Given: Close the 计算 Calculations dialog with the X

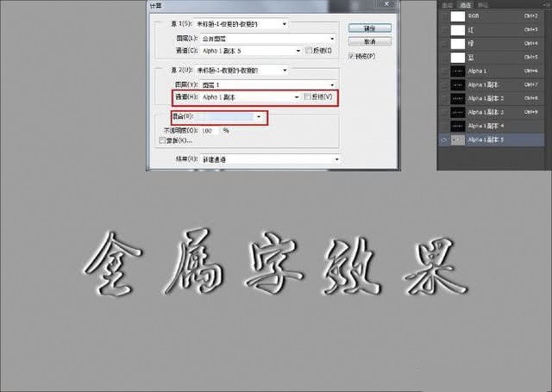Looking at the screenshot, I should tap(386, 4).
